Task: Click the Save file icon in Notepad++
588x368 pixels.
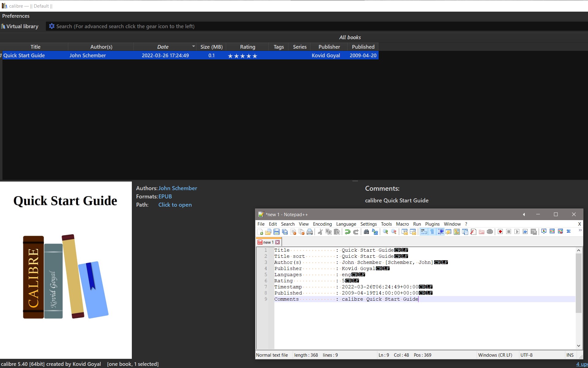Action: [276, 232]
